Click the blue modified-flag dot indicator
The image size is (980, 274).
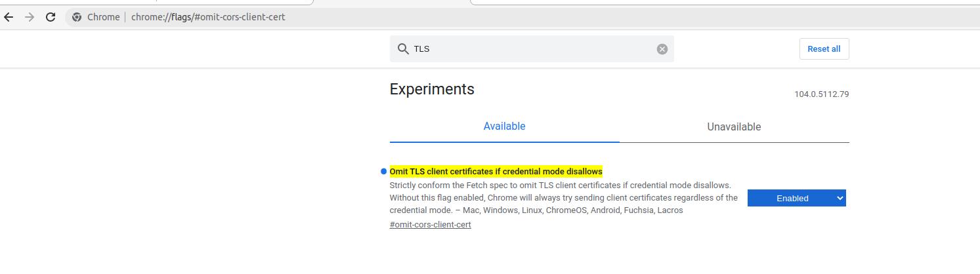point(383,172)
